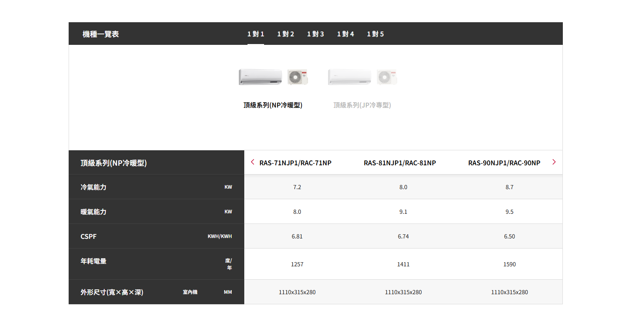The height and width of the screenshot is (314, 644).
Task: Switch to the 1對1 tab
Action: (x=256, y=34)
